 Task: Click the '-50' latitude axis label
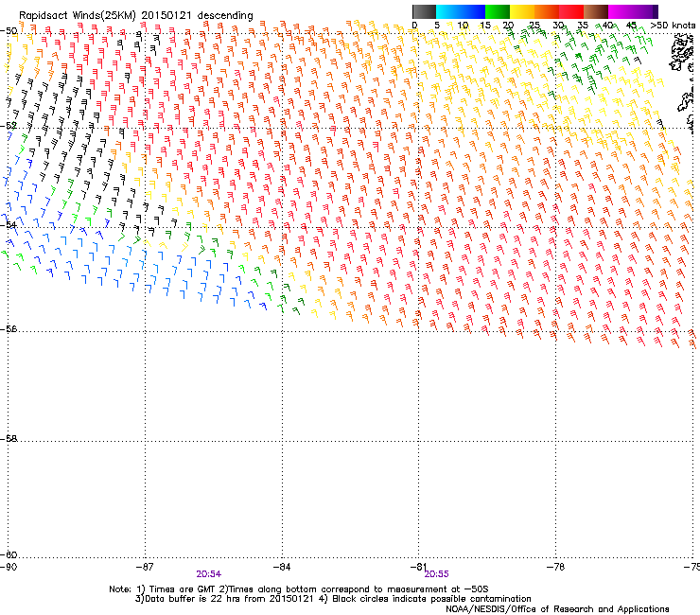point(9,31)
